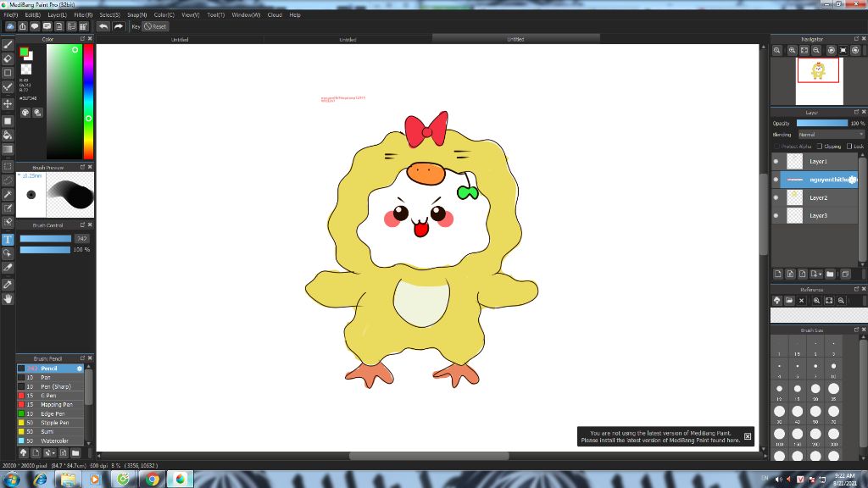Select the G Pen brush

[48, 396]
